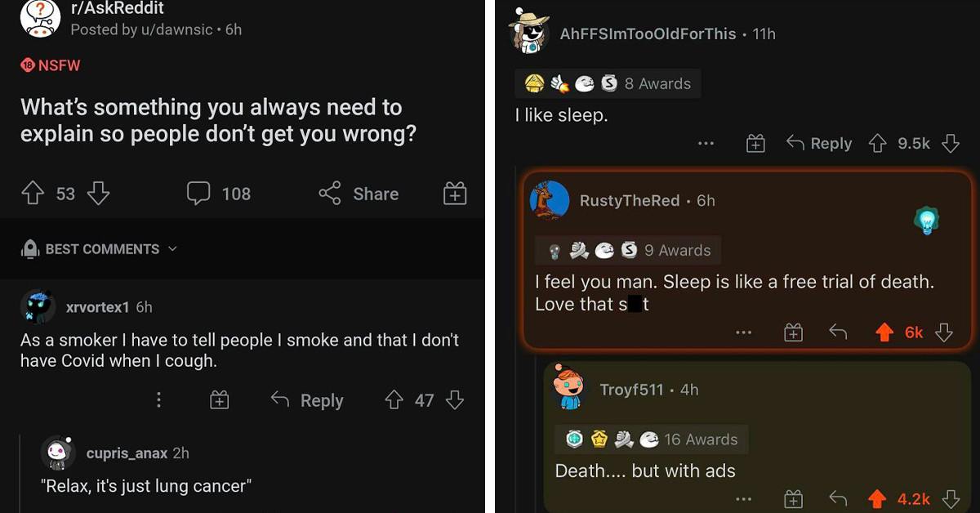Image resolution: width=980 pixels, height=513 pixels.
Task: Give an award to the post
Action: click(455, 194)
